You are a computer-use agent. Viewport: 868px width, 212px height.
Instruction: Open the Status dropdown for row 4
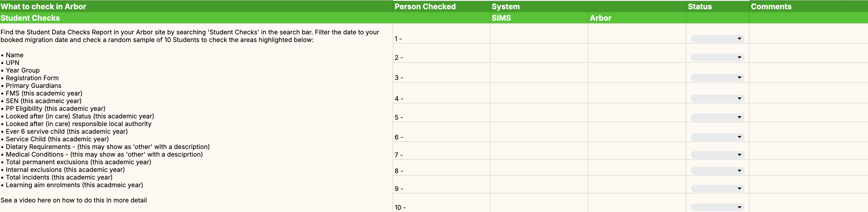[x=717, y=98]
